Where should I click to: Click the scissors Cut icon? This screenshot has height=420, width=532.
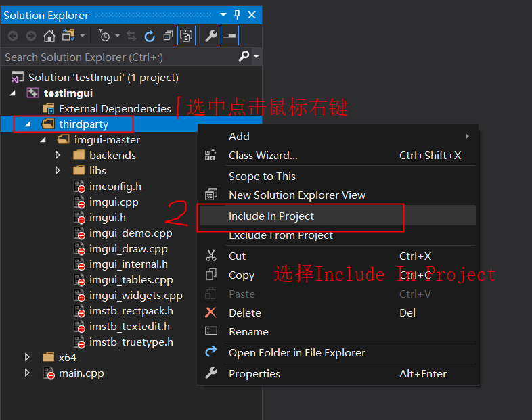point(211,255)
